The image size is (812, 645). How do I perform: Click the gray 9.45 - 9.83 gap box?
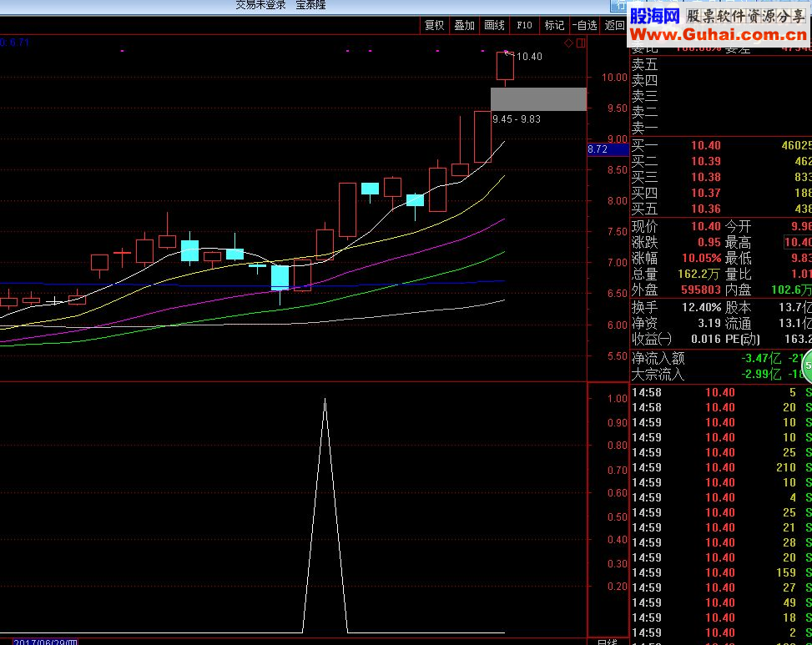click(x=538, y=98)
